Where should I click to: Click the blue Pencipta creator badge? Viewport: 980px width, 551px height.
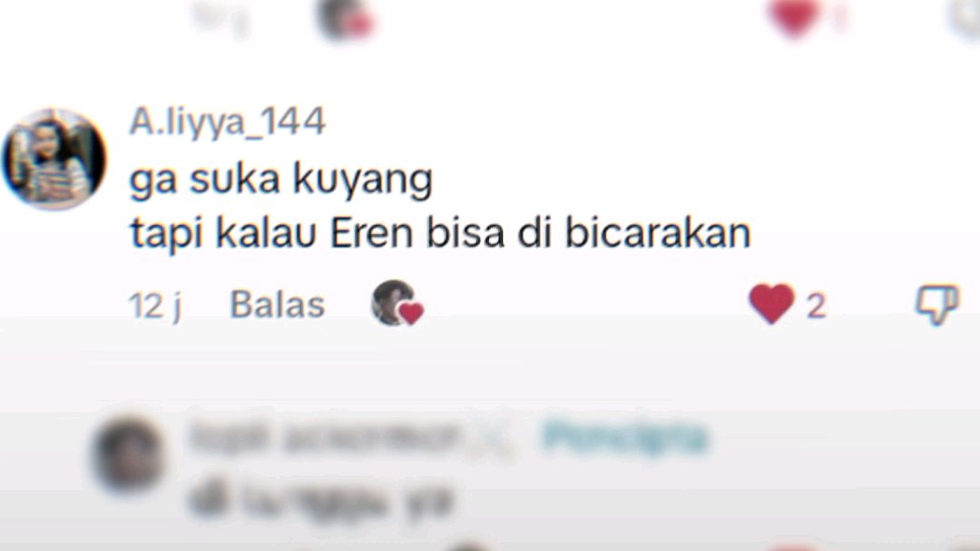point(624,437)
